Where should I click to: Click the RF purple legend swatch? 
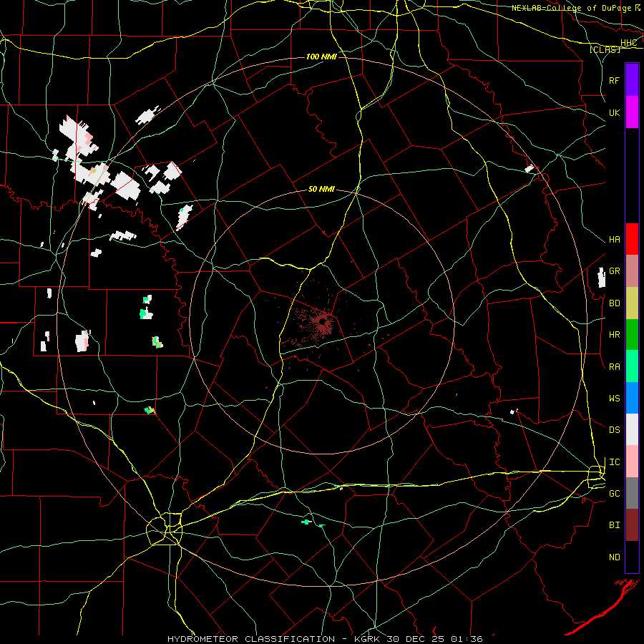click(632, 80)
